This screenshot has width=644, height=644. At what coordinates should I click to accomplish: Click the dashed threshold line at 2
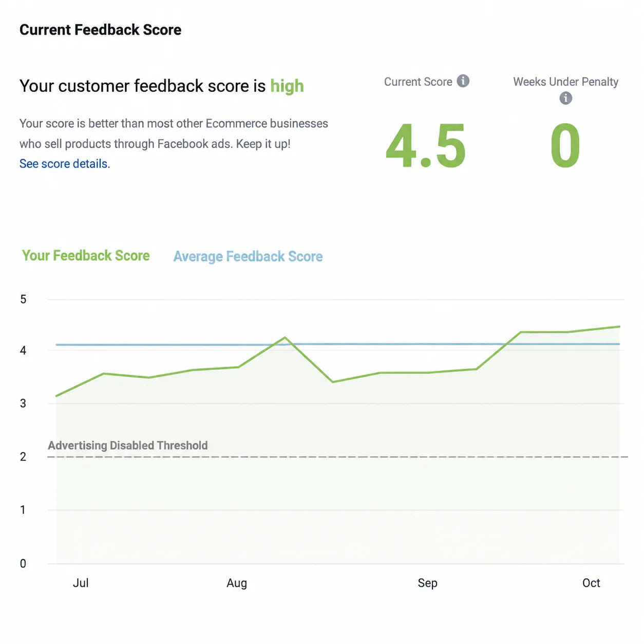click(x=337, y=457)
